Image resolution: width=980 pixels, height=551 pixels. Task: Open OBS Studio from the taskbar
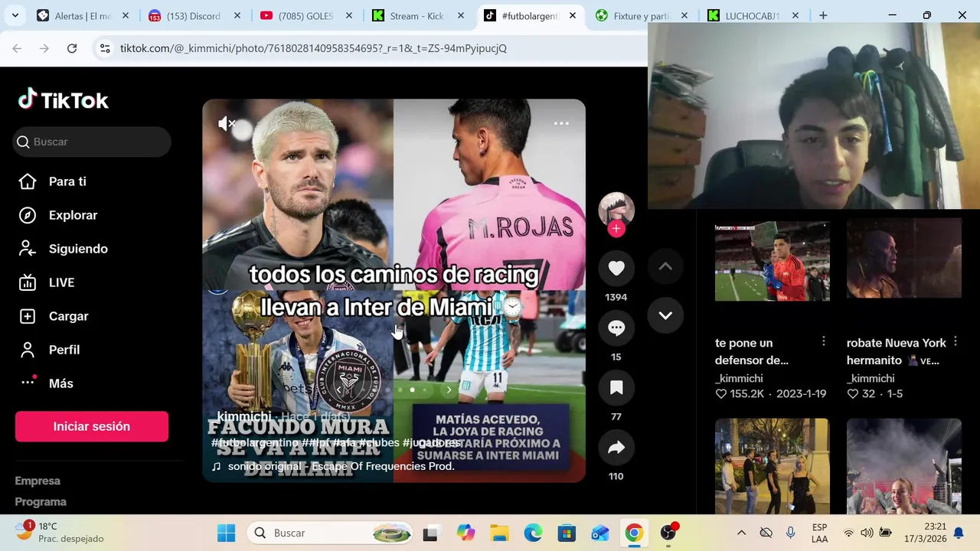pos(668,533)
